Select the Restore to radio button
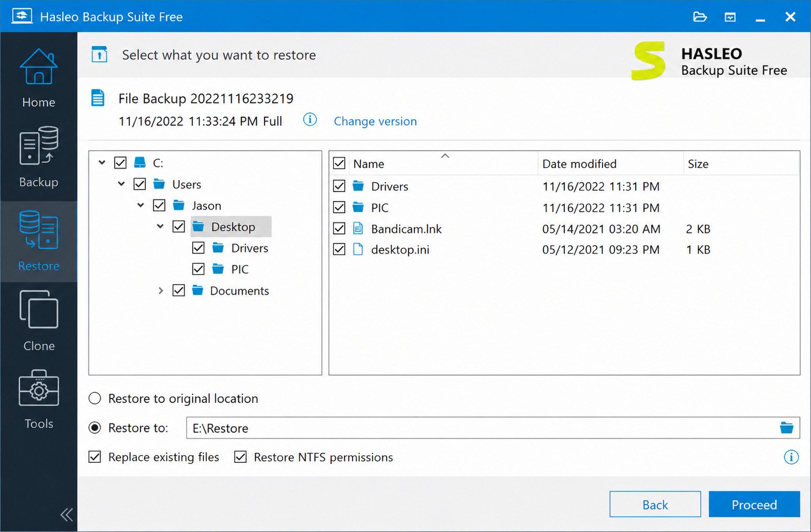Image resolution: width=811 pixels, height=532 pixels. [95, 428]
